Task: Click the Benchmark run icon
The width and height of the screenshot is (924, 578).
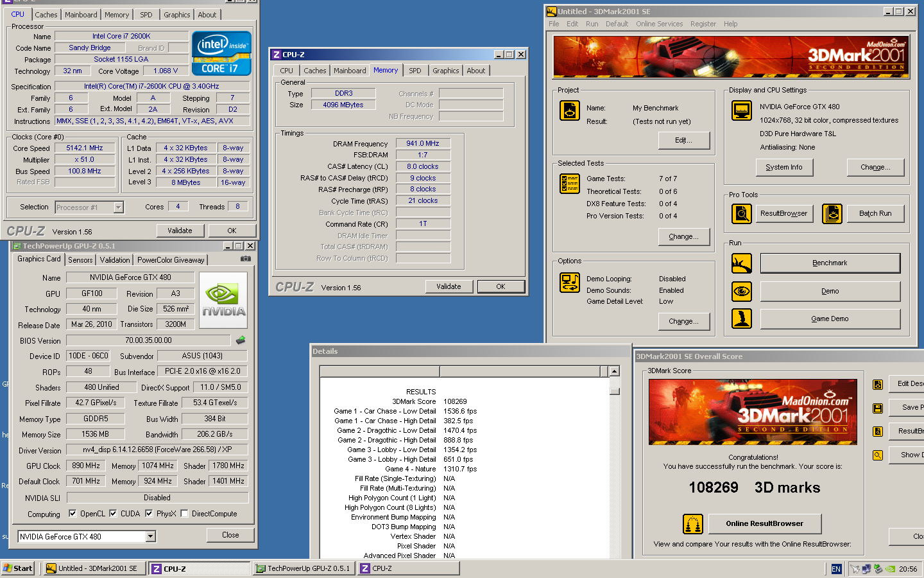Action: click(742, 263)
